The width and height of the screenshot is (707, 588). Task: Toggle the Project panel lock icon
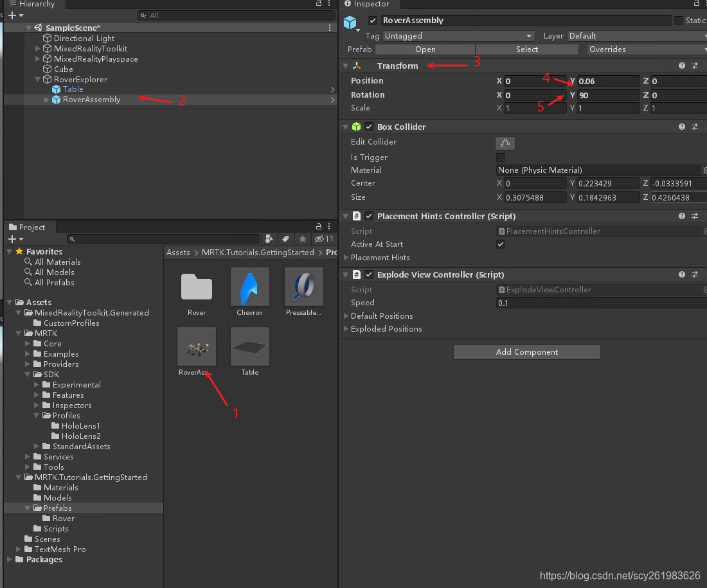pyautogui.click(x=318, y=226)
